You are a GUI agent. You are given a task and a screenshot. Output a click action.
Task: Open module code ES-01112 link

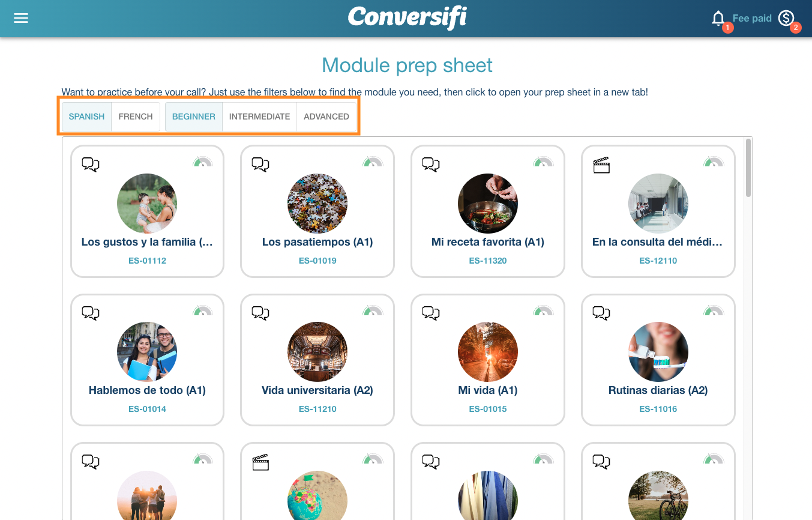(147, 261)
